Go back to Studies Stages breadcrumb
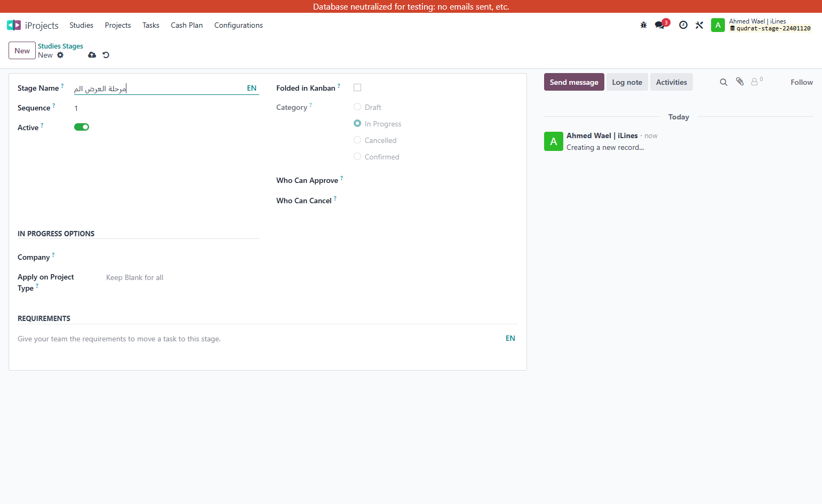This screenshot has width=822, height=504. point(60,46)
